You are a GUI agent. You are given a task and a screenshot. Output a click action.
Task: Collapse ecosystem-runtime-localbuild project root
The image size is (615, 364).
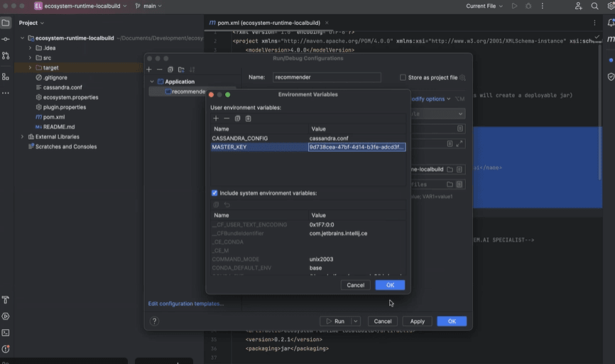click(x=22, y=38)
